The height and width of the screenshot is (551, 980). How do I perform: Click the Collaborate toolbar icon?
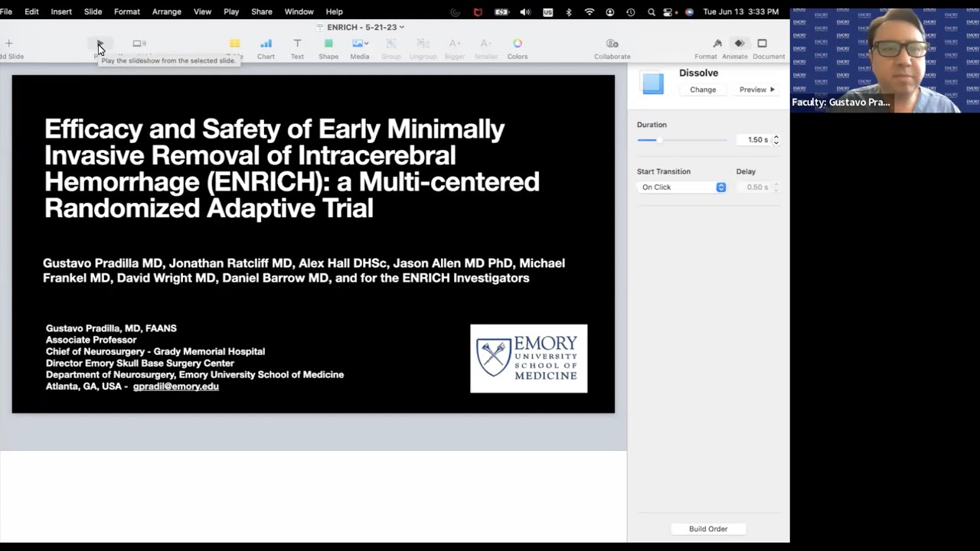click(612, 44)
